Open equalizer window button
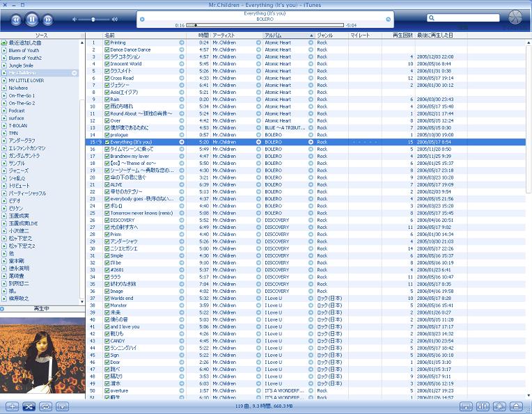This screenshot has width=532, height=414. [x=483, y=406]
